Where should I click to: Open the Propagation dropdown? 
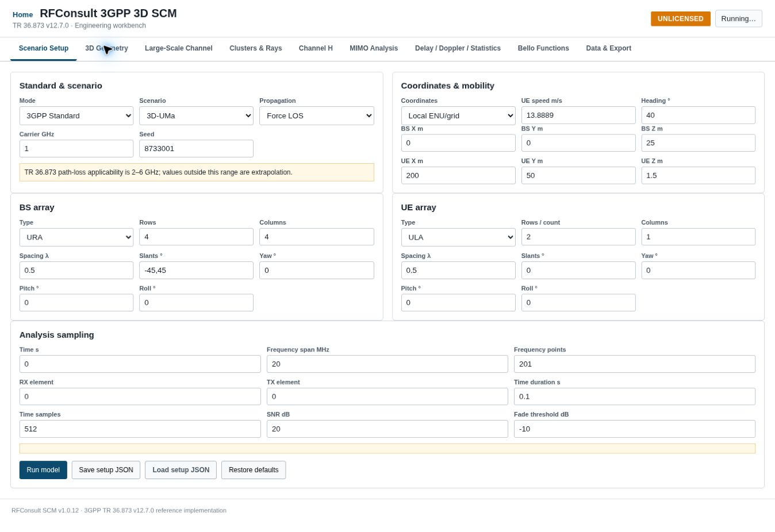317,115
